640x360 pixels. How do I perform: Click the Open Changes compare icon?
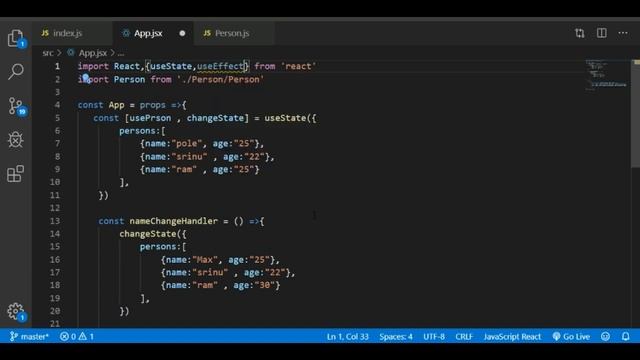tap(580, 33)
